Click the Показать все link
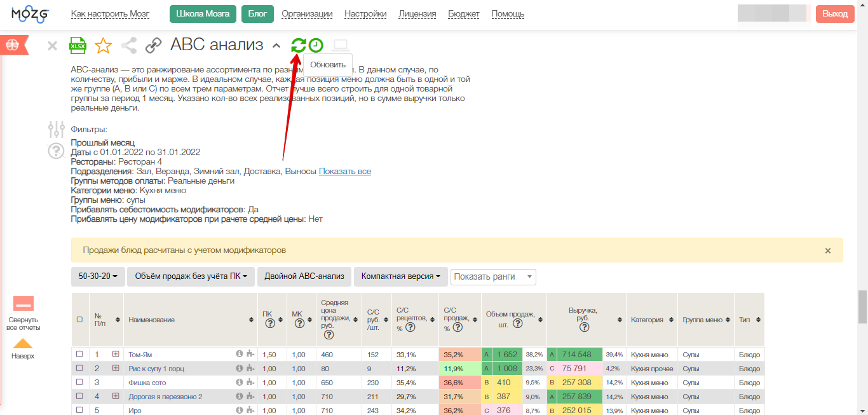 tap(345, 172)
